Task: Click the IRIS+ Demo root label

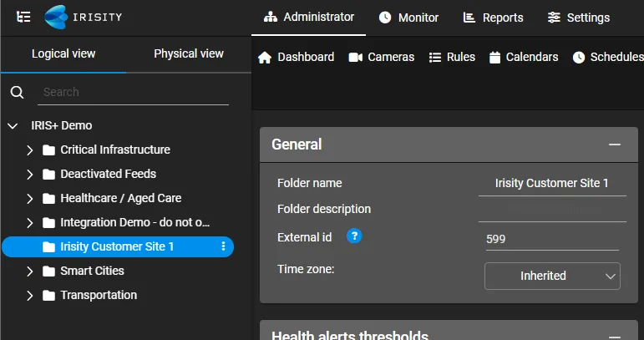Action: tap(62, 125)
